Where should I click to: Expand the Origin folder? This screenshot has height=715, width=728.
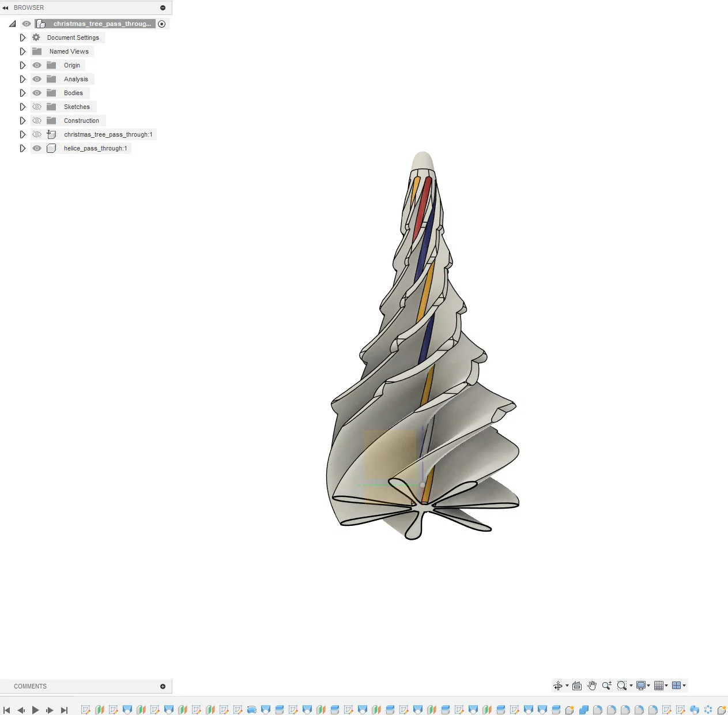click(x=22, y=65)
